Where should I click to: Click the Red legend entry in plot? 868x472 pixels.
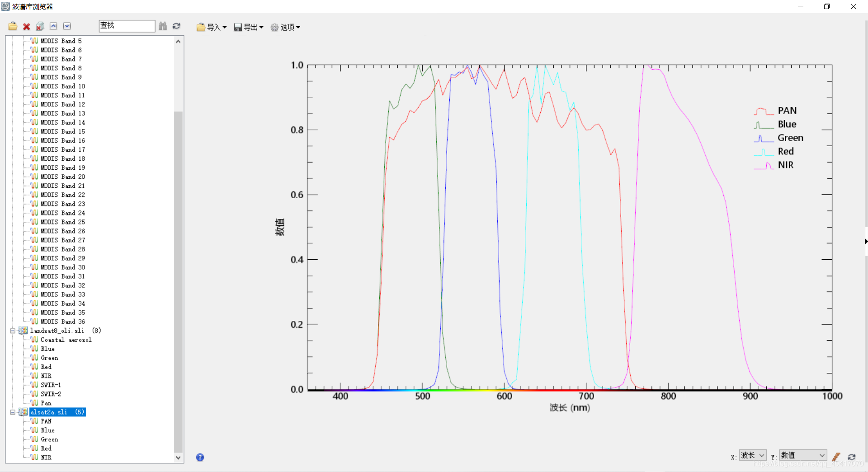coord(774,152)
